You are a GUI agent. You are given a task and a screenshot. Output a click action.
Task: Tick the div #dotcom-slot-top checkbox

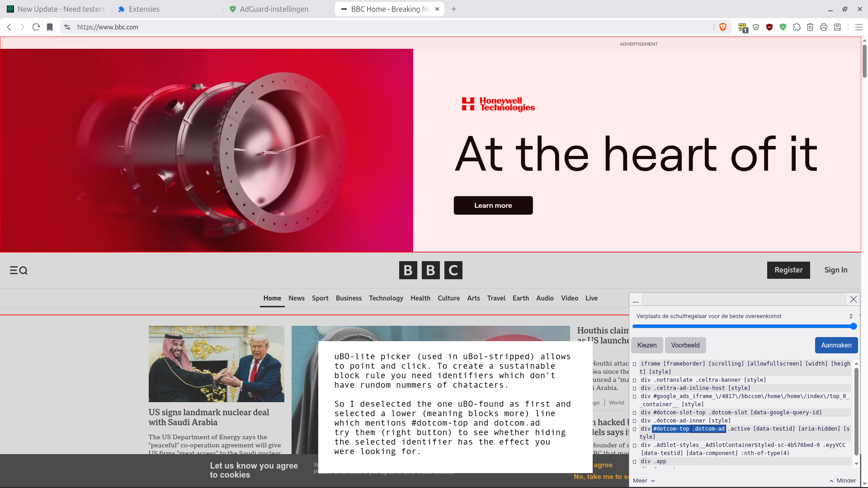tap(635, 413)
